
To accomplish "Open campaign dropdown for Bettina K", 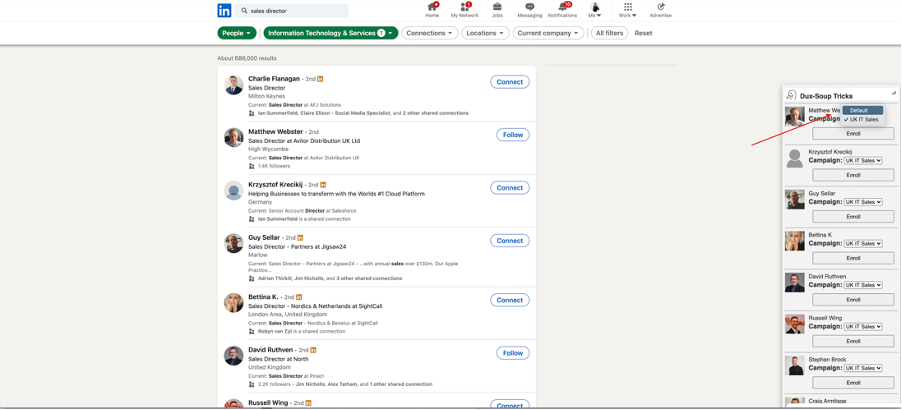I will [x=863, y=244].
